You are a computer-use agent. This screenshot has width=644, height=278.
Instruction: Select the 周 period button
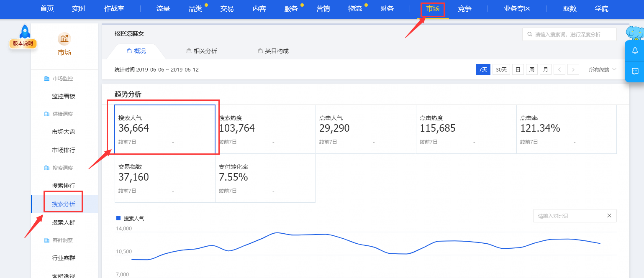pos(531,69)
